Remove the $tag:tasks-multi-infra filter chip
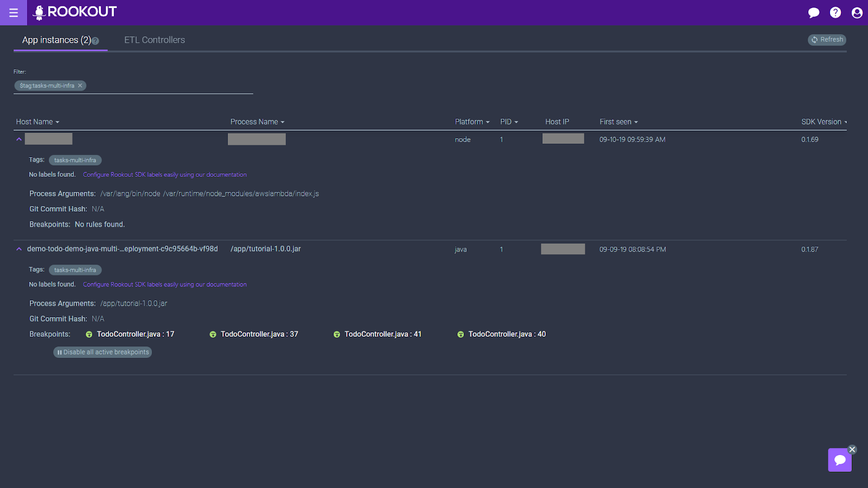868x488 pixels. click(x=80, y=86)
